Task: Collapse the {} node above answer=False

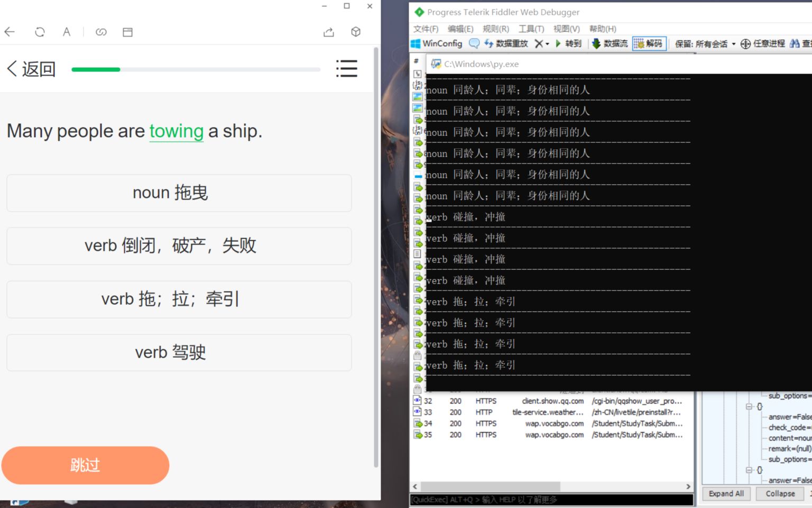Action: [749, 406]
